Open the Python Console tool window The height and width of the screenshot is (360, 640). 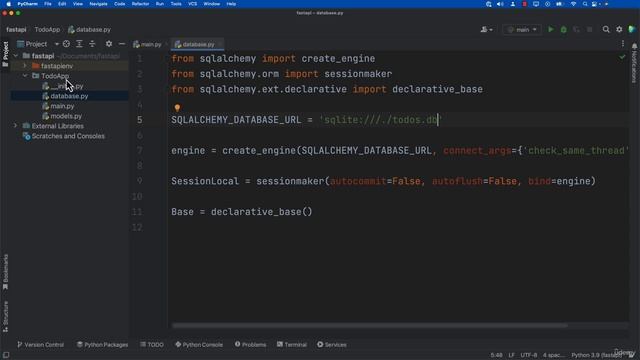(199, 344)
